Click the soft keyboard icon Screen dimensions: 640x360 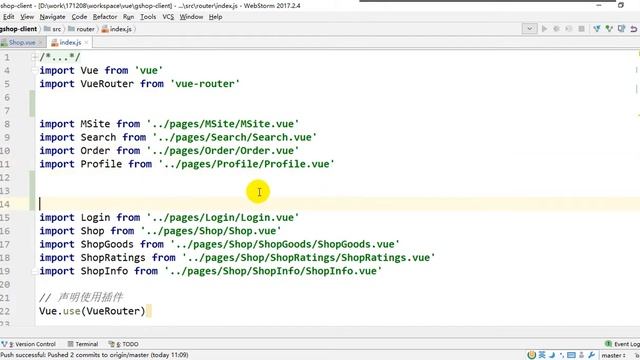(571, 355)
